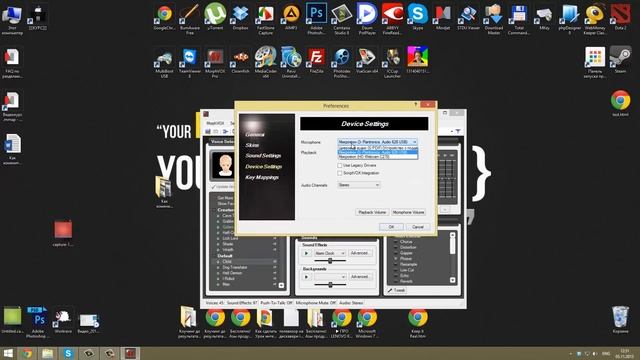
Task: Click MorphVOX icon in taskbar
Action: pyautogui.click(x=130, y=353)
